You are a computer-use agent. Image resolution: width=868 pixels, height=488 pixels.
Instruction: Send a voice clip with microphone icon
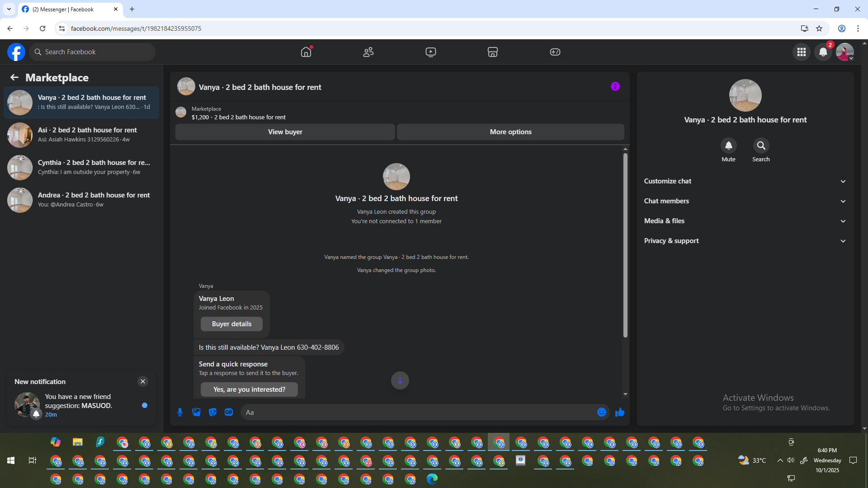(x=180, y=412)
